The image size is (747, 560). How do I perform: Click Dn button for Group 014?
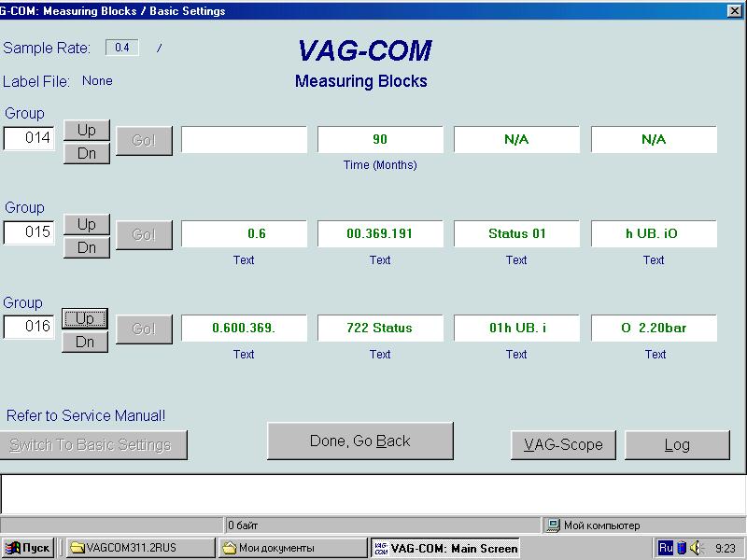coord(86,153)
